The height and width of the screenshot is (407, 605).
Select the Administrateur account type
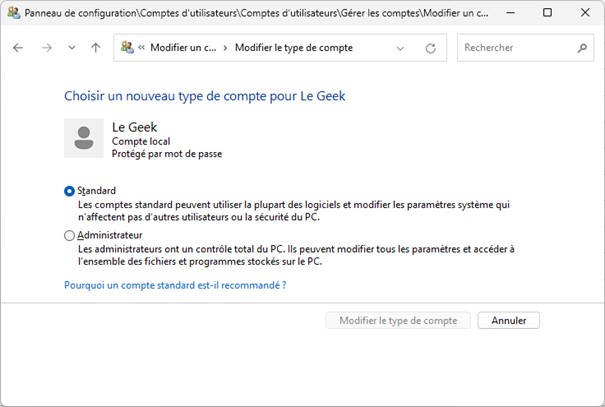tap(69, 236)
